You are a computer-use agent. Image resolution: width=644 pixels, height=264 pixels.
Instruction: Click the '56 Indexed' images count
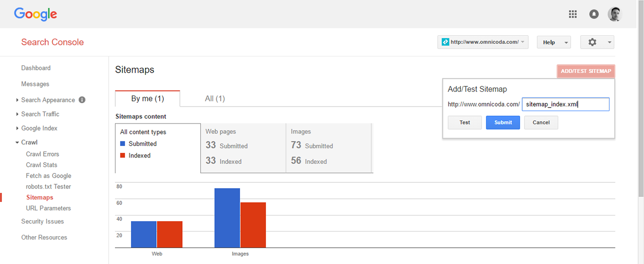(x=309, y=161)
